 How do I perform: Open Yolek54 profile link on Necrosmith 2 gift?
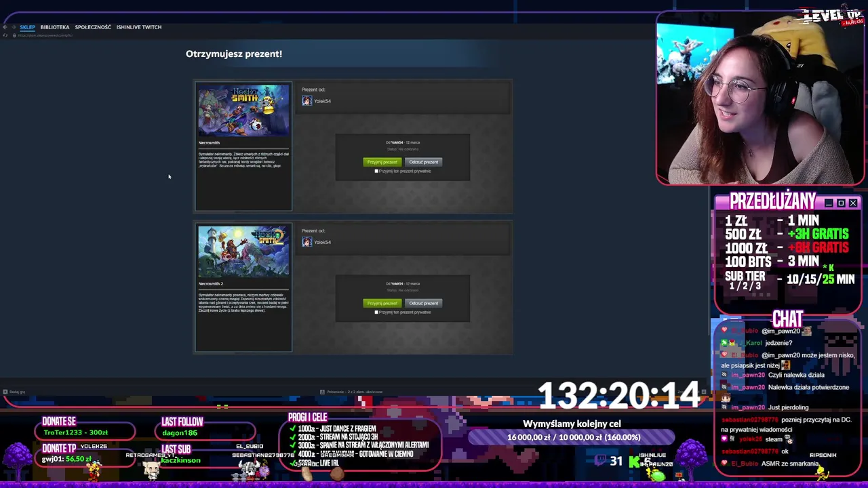click(x=322, y=242)
